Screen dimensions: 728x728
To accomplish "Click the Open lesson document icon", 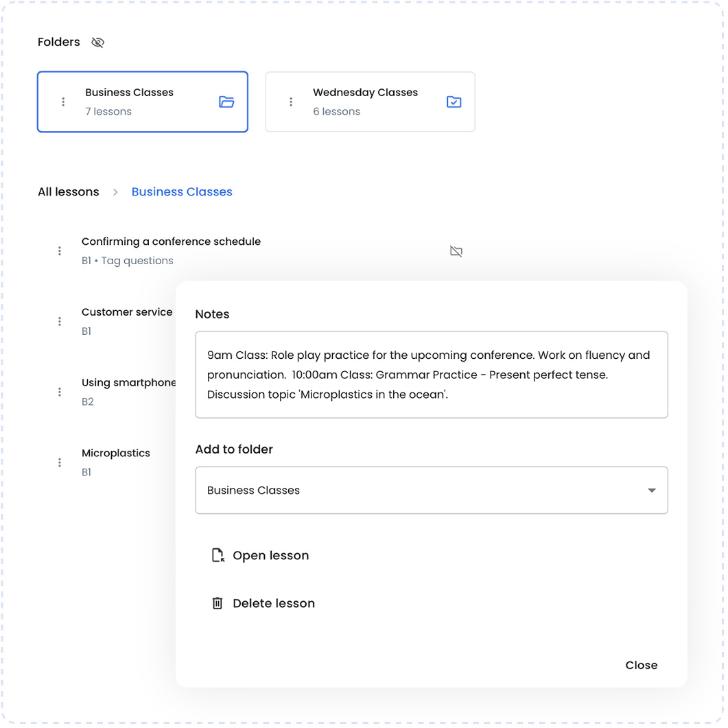I will coord(218,555).
